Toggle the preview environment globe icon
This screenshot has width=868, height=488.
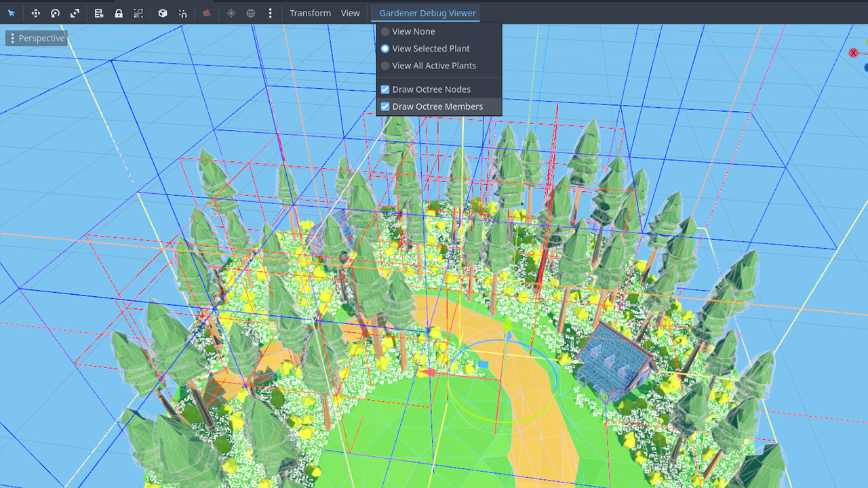(x=251, y=13)
